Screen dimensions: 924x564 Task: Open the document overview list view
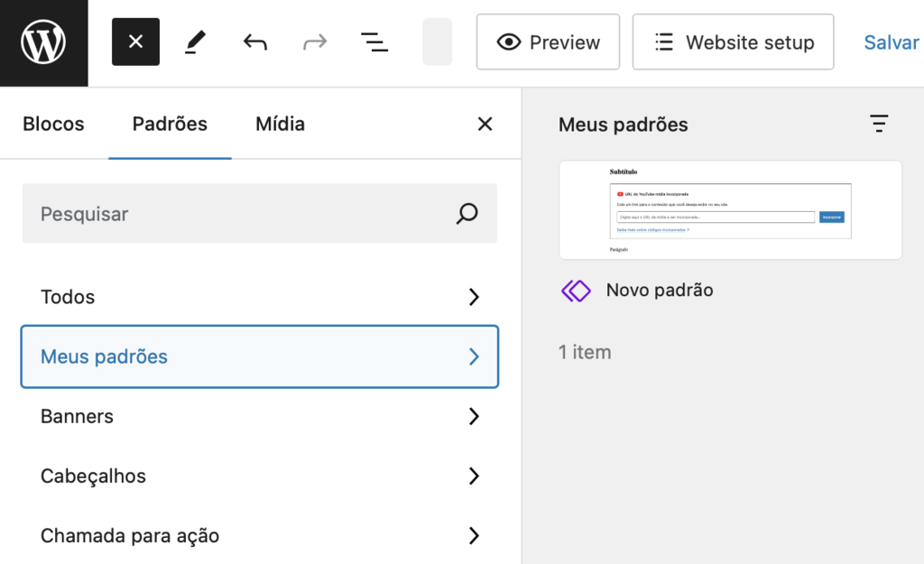(374, 42)
